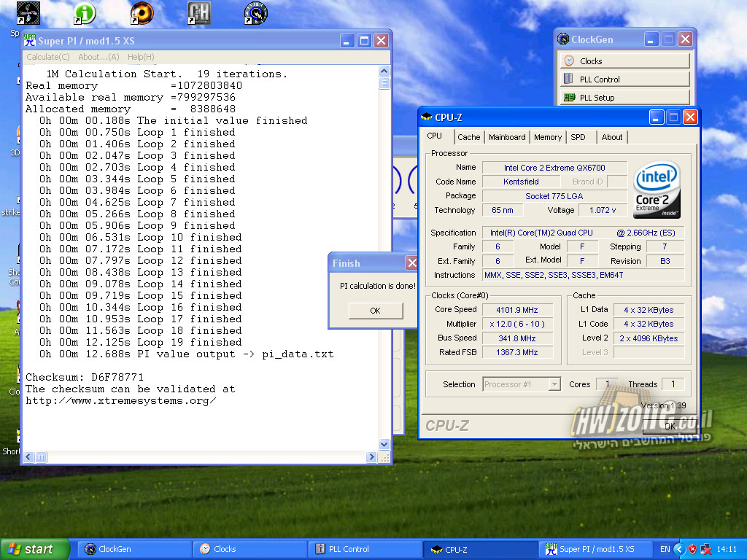Click the Instructions value MMX, SSE list

click(584, 275)
